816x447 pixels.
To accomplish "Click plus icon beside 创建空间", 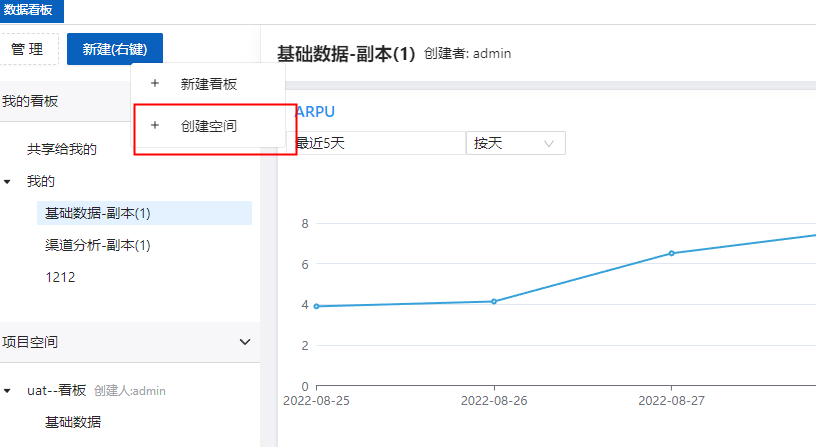I will [155, 125].
